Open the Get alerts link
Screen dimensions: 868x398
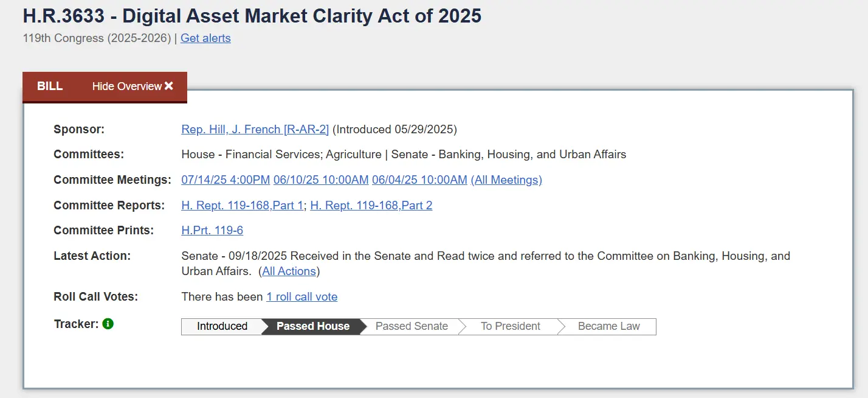[x=205, y=38]
